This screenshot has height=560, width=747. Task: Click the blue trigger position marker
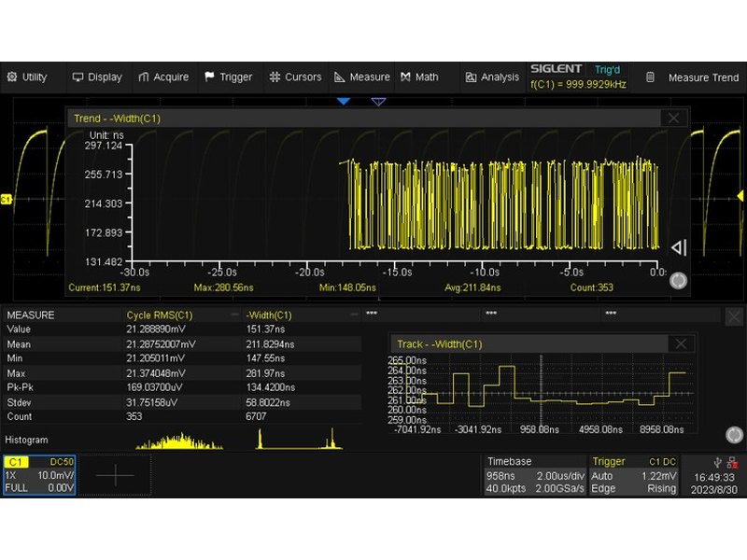coord(344,101)
